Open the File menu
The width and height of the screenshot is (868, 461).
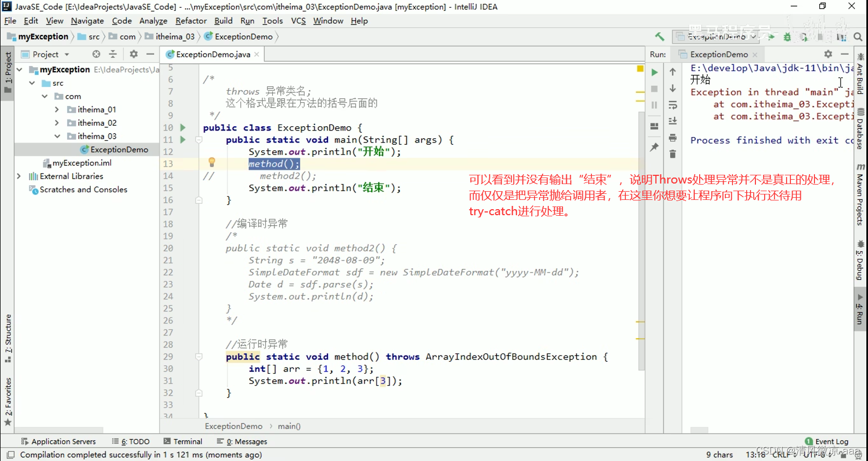tap(10, 21)
